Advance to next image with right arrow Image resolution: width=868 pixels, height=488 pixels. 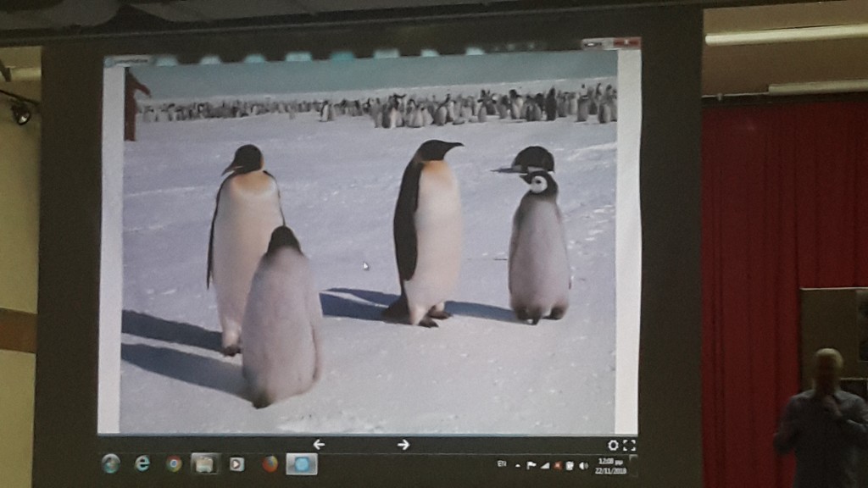coord(403,444)
